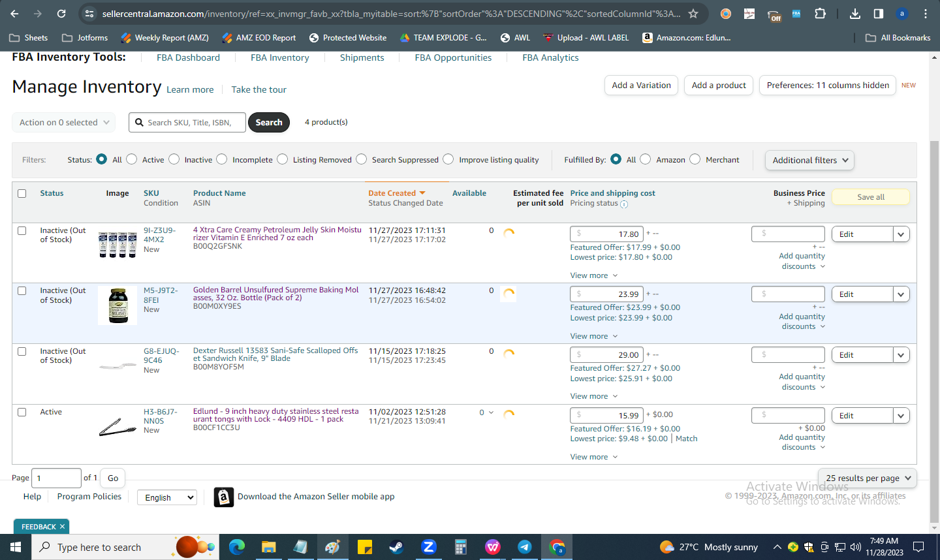Screen dimensions: 940x560
Task: Select the Incomplete status radio button
Action: [222, 159]
